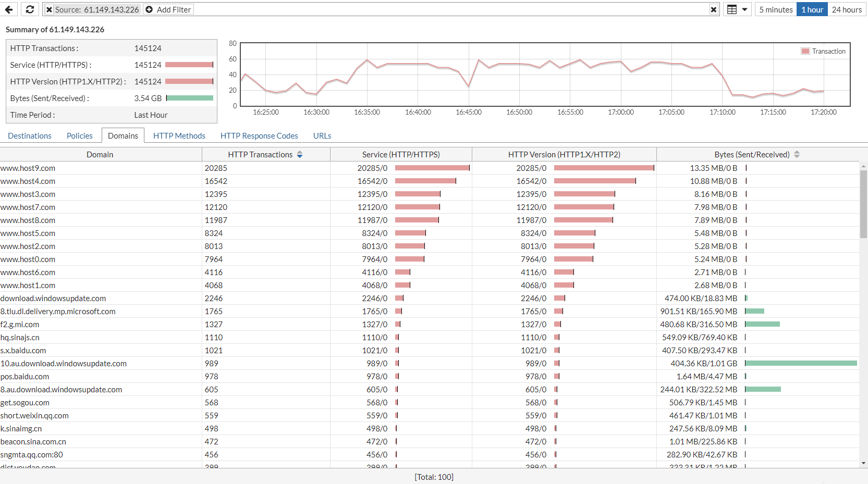Click scrollbar up arrow in domain table
Image resolution: width=868 pixels, height=484 pixels.
pos(863,166)
